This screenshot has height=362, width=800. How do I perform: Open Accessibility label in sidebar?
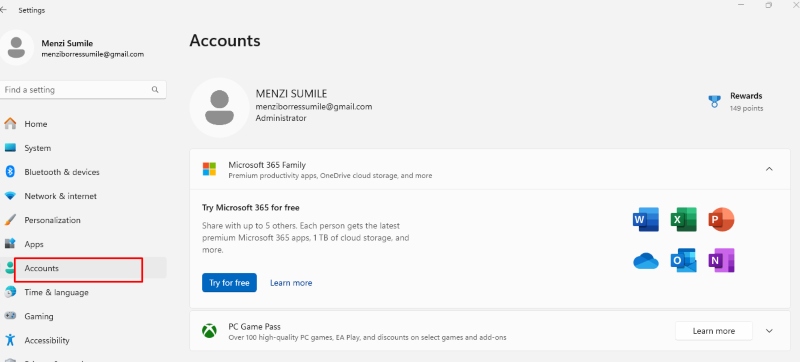(x=47, y=340)
